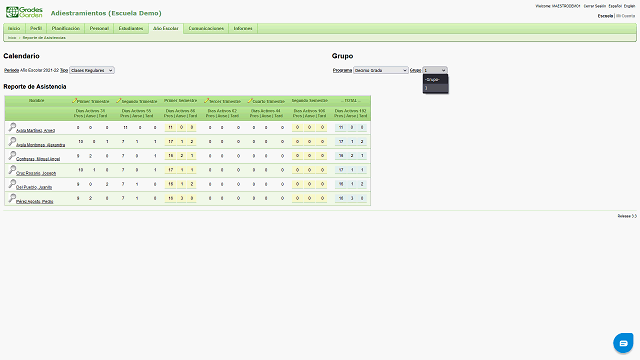The image size is (640, 360).
Task: Switch language to English
Action: pos(629,6)
